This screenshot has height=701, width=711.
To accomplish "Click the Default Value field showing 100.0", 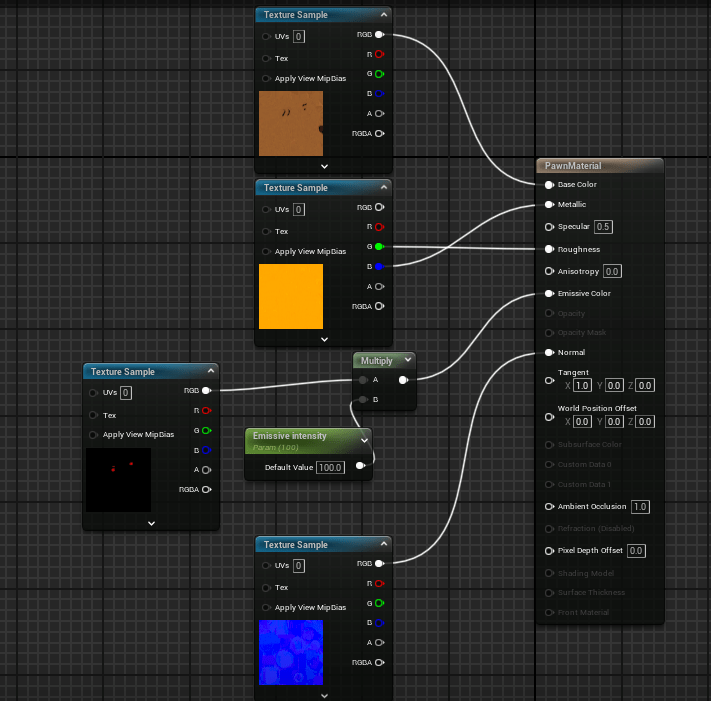I will point(331,467).
